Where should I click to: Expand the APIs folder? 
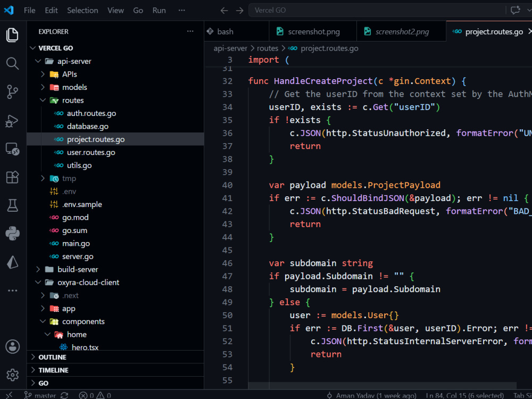tap(115, 74)
